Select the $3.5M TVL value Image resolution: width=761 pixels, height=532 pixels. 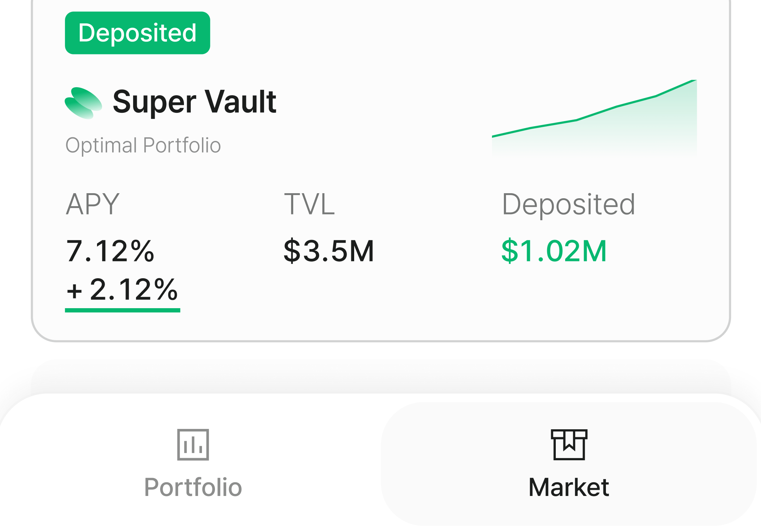click(x=329, y=251)
